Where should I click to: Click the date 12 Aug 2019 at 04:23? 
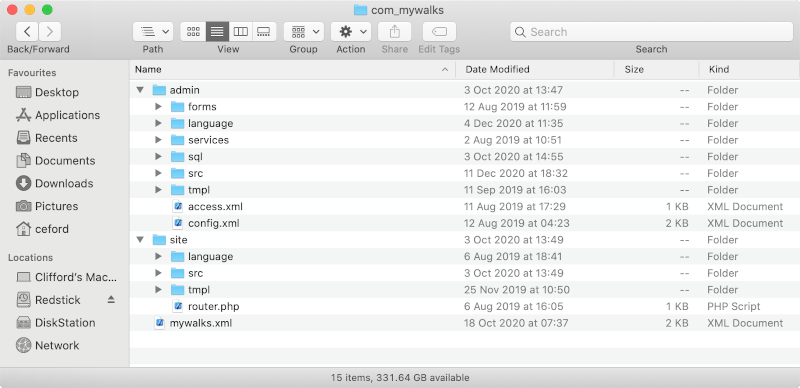[x=516, y=223]
